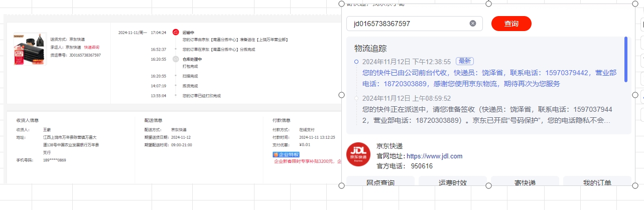Click the red 查询 search button

[x=511, y=24]
